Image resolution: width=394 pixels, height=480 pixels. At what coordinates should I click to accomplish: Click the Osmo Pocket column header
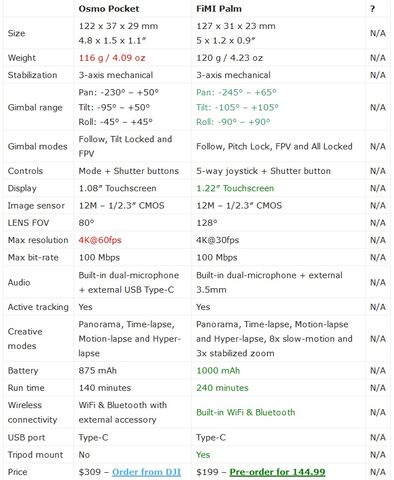tap(109, 9)
